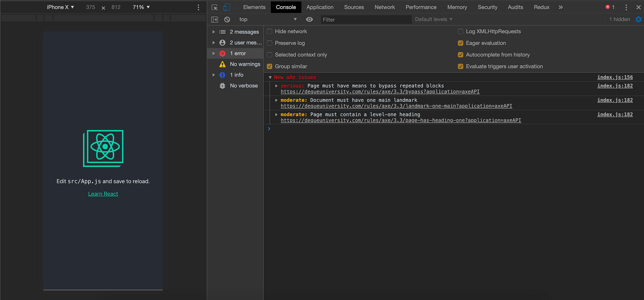644x300 pixels.
Task: Expand the 2 user messages arrow
Action: tap(213, 42)
